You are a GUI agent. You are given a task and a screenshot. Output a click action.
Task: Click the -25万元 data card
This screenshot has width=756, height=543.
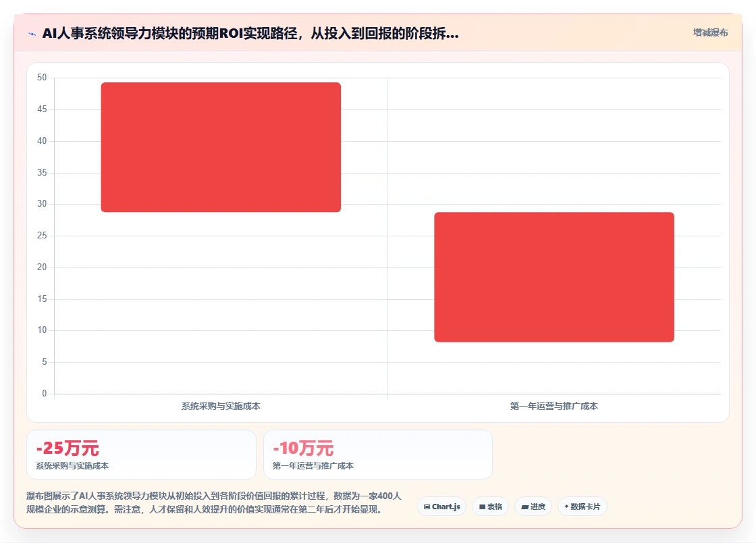pos(141,455)
